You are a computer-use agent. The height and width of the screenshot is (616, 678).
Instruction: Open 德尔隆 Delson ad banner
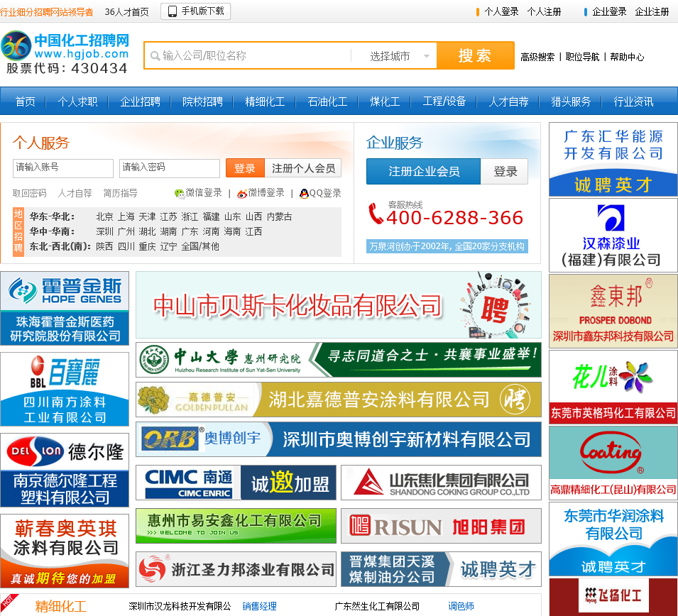65,470
